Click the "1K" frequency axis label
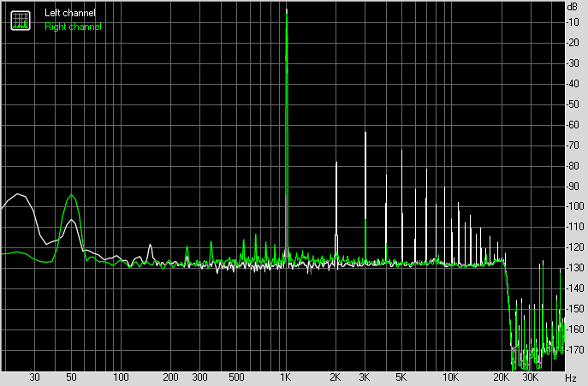Image resolution: width=588 pixels, height=386 pixels. (x=285, y=377)
